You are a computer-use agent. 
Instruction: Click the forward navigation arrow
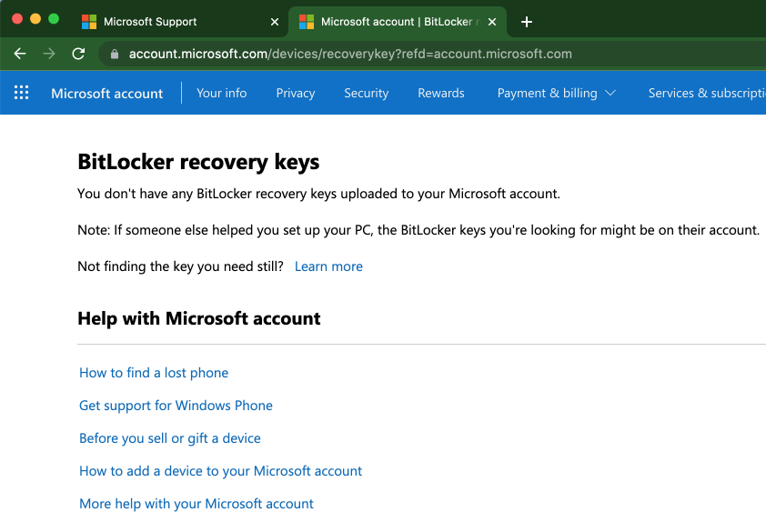coord(48,54)
